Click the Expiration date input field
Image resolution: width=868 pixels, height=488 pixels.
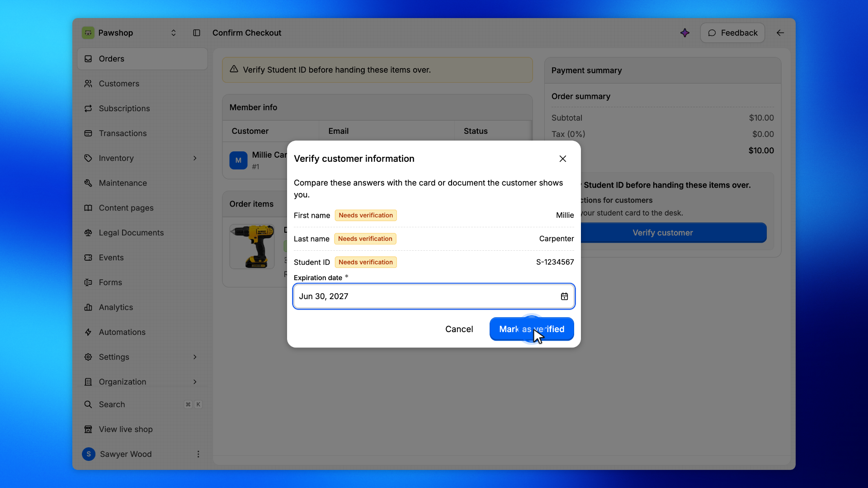[x=434, y=296]
